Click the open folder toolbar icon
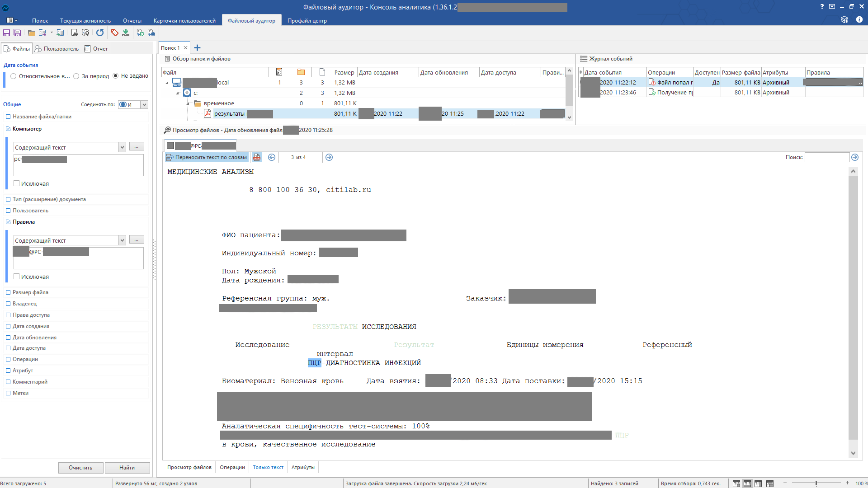868x488 pixels. tap(31, 33)
